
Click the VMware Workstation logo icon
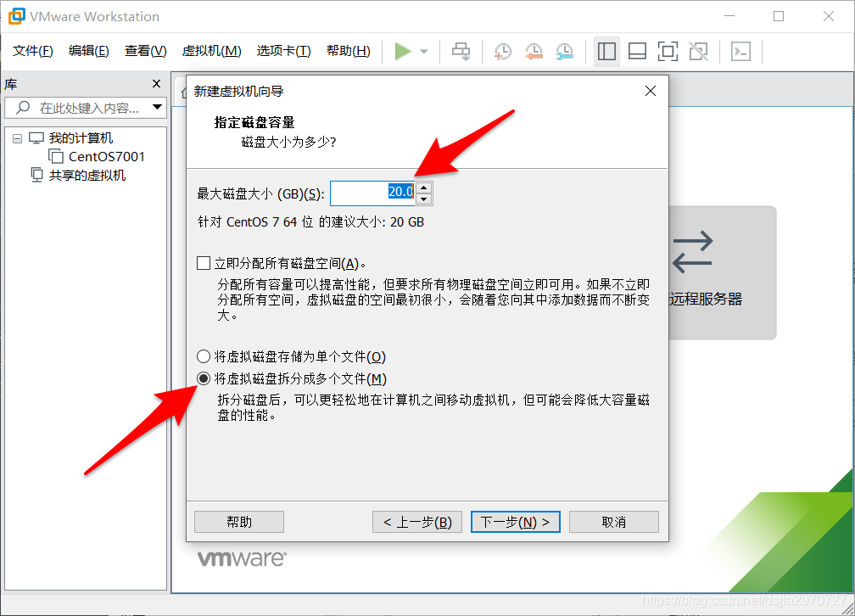[16, 16]
